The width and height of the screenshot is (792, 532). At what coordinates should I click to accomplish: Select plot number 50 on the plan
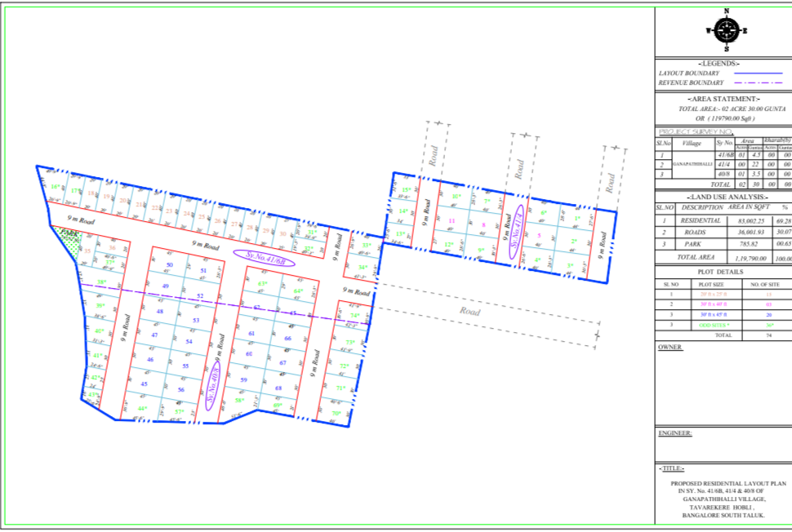click(170, 264)
